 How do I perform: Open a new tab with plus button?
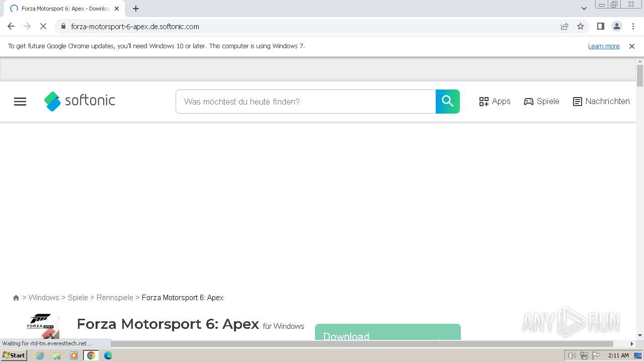tap(135, 9)
